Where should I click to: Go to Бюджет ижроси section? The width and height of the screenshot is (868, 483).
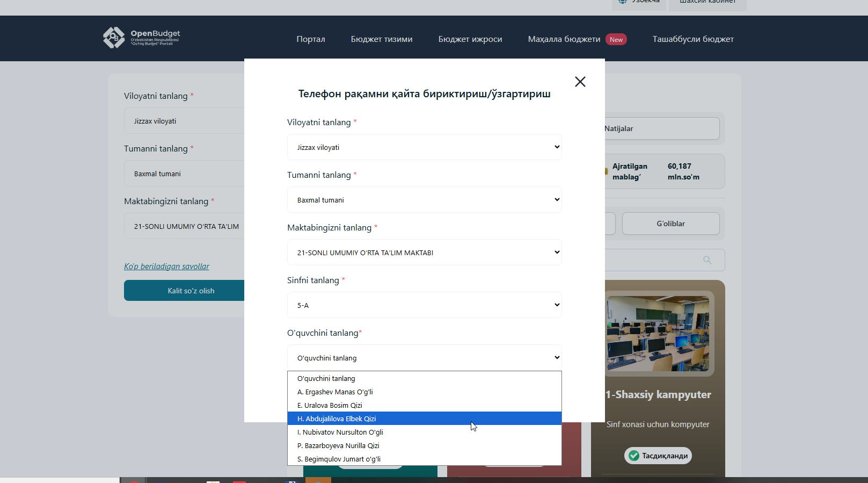tap(470, 39)
